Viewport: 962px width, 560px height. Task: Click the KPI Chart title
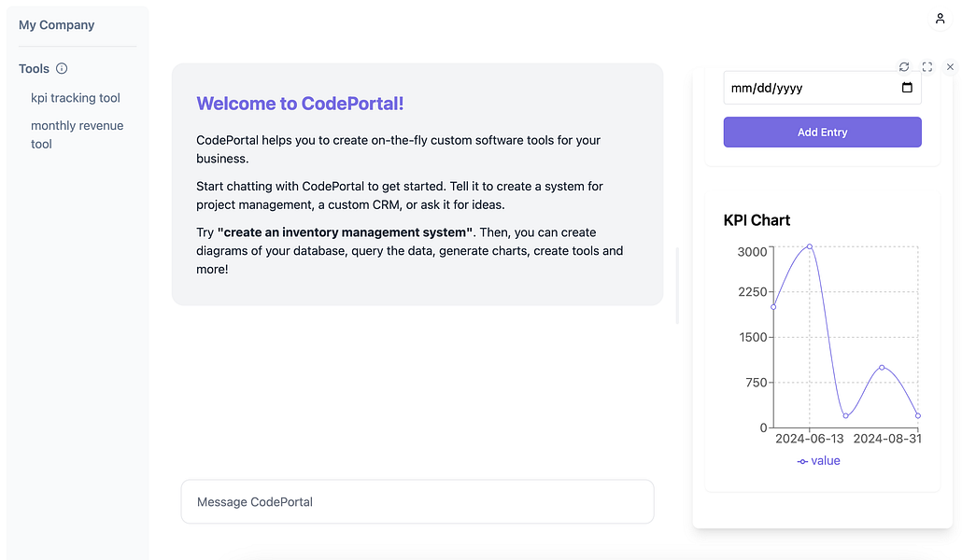coord(757,220)
